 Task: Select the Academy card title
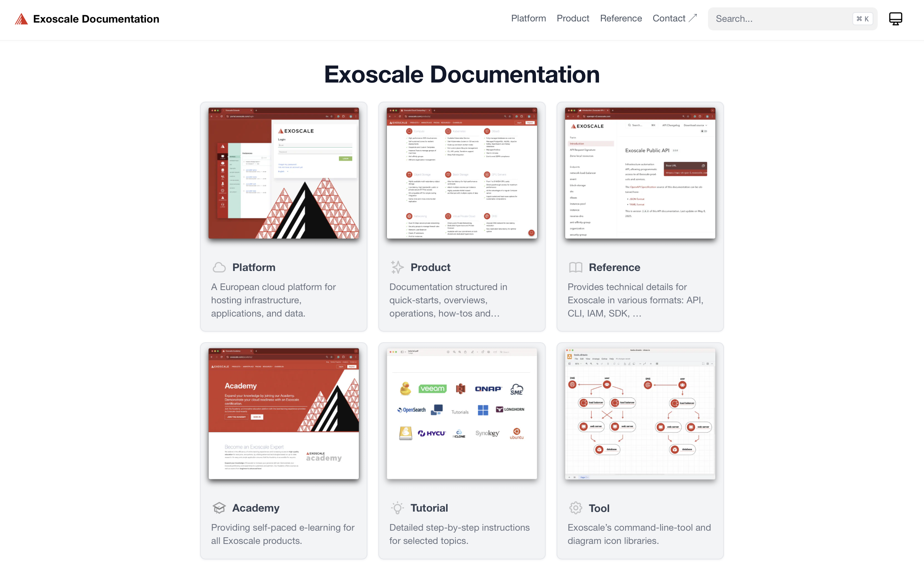click(256, 508)
